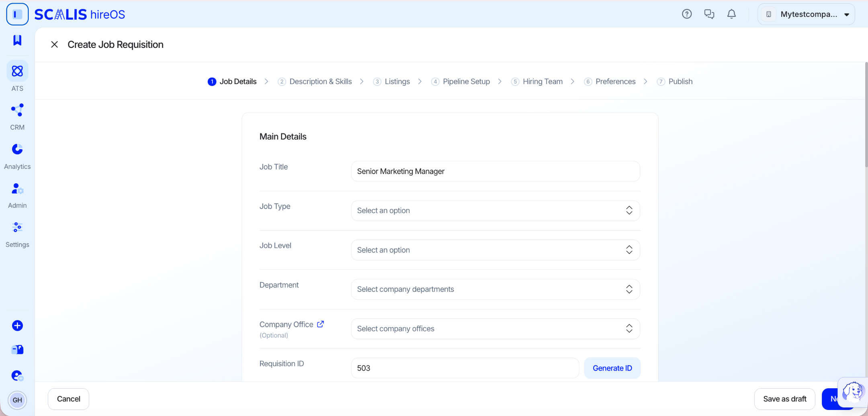The image size is (868, 416).
Task: Open the Department dropdown
Action: (x=495, y=289)
